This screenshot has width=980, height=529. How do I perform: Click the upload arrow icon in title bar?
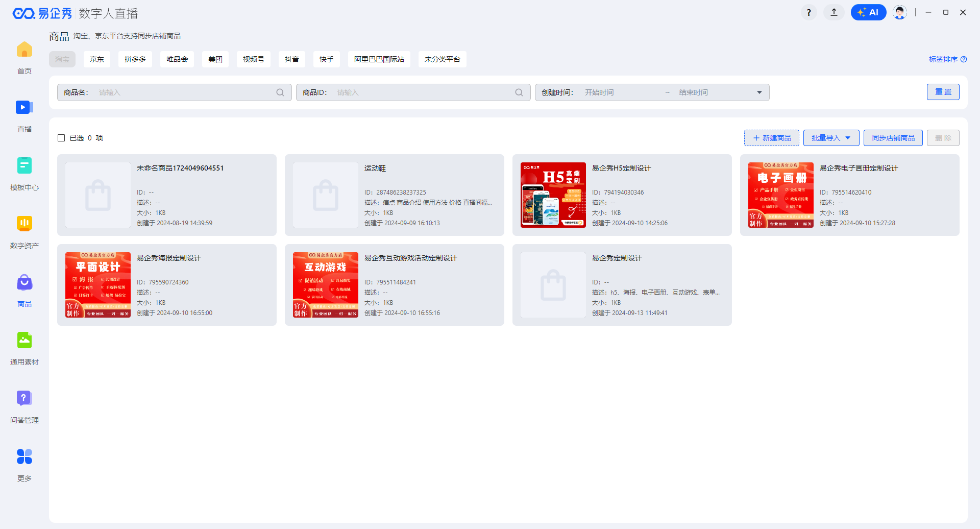click(834, 13)
